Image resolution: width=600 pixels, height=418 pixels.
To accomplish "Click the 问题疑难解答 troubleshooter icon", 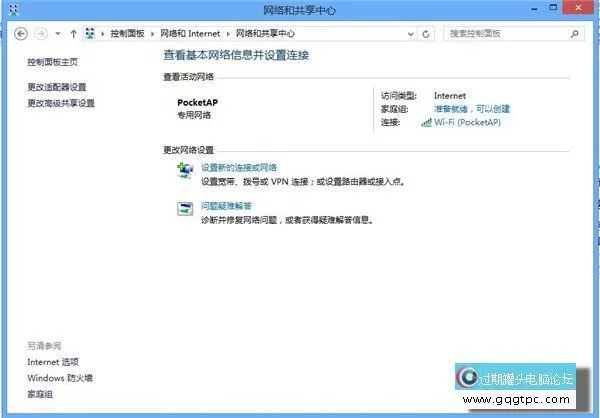I will pyautogui.click(x=185, y=209).
